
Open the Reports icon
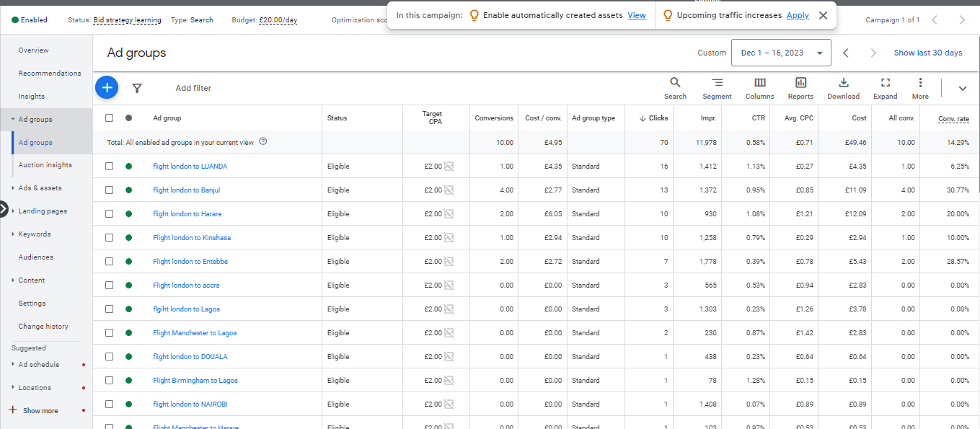pyautogui.click(x=800, y=88)
